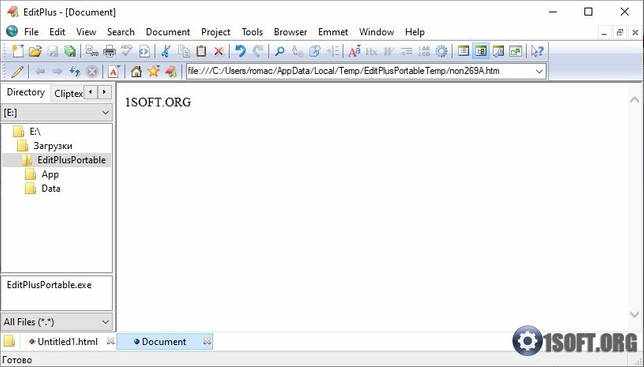This screenshot has width=644, height=367.
Task: Undo with the blue arrow icon
Action: point(240,51)
